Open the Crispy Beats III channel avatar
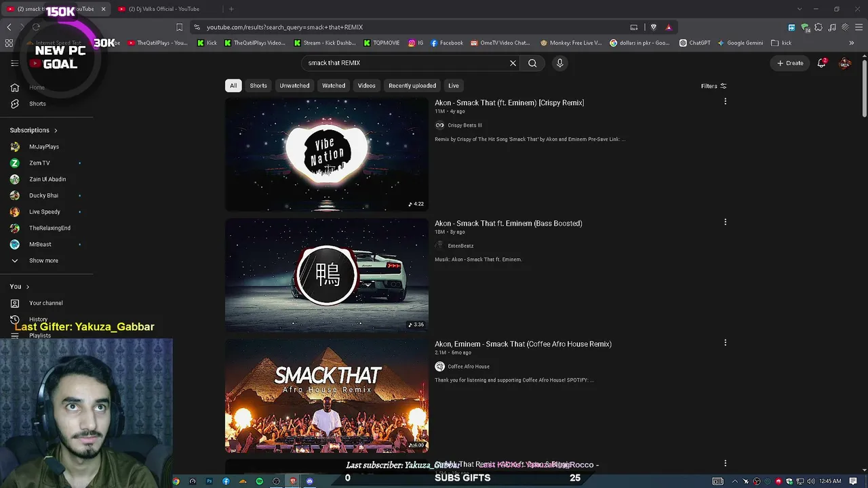 pyautogui.click(x=439, y=125)
